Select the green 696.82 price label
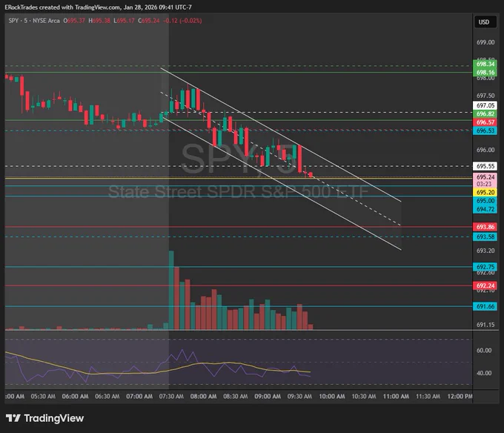This screenshot has width=504, height=433. [485, 113]
